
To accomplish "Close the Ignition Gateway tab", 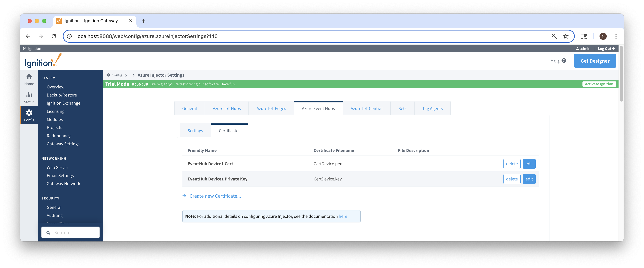I will point(130,21).
